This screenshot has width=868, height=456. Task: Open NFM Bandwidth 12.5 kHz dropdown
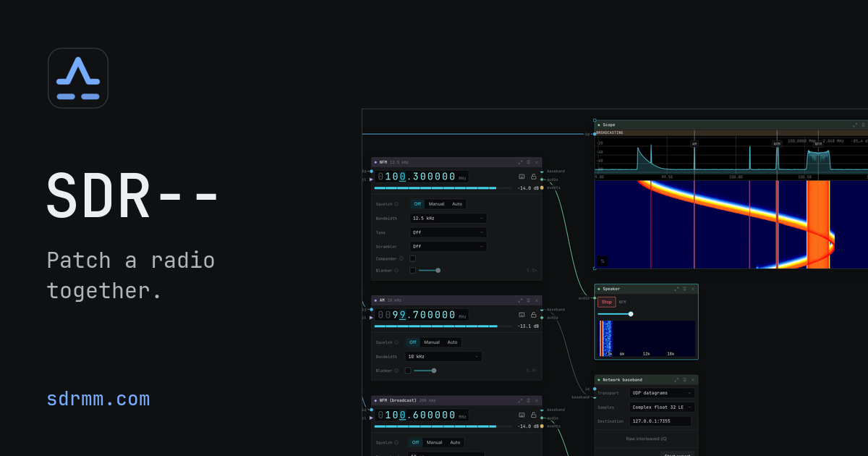click(447, 218)
